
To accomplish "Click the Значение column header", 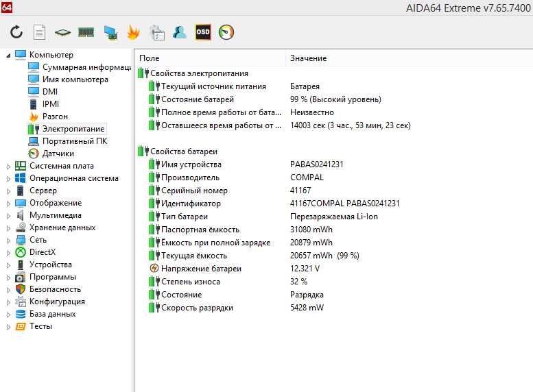I will (x=410, y=58).
